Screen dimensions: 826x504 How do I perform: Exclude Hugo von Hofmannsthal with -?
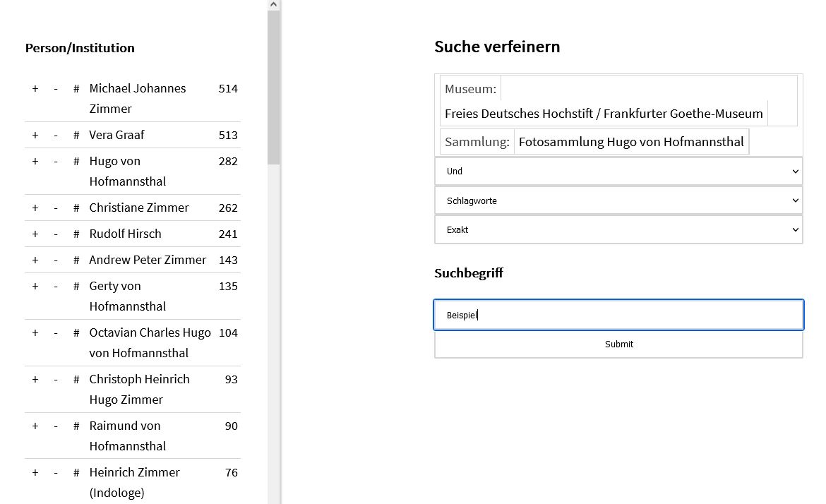tap(56, 161)
